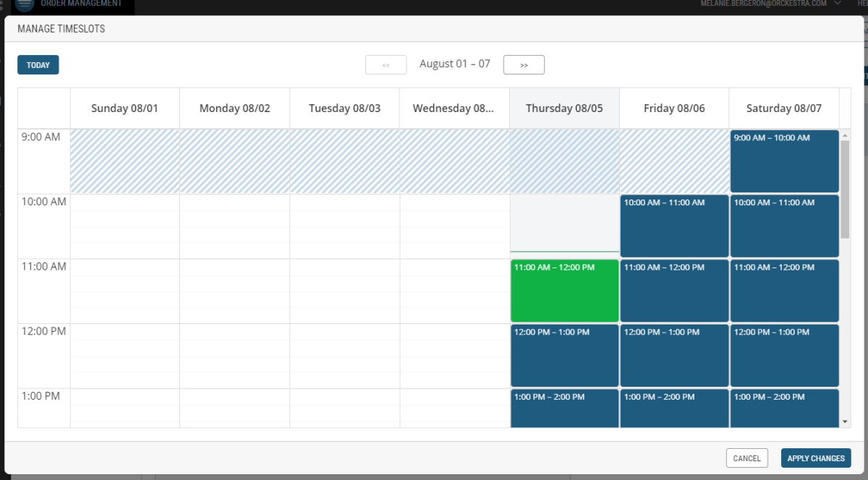The image size is (868, 480).
Task: Click the previous week arrow button
Action: click(386, 65)
